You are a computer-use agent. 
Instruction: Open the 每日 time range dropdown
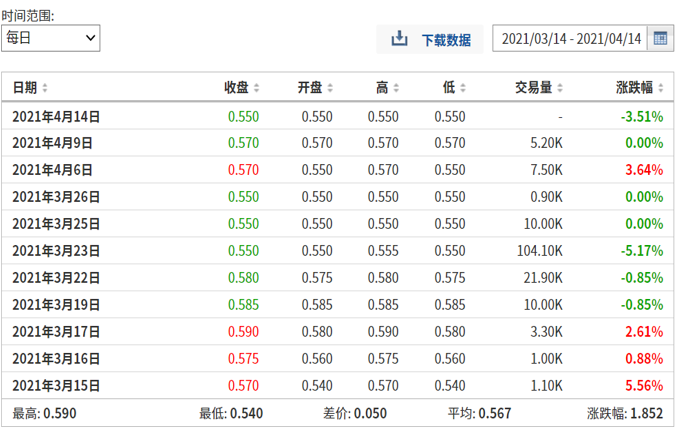click(x=51, y=38)
